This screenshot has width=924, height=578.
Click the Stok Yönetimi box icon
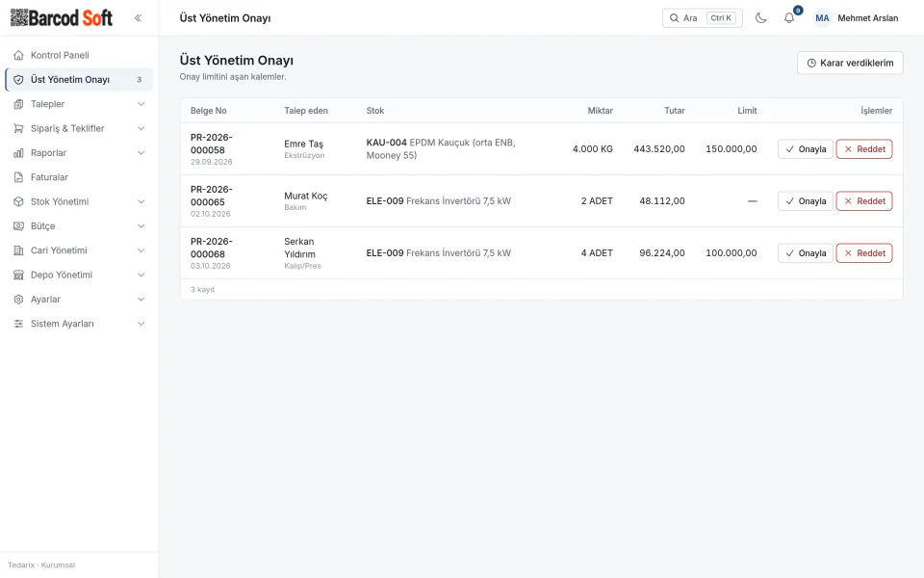point(19,201)
